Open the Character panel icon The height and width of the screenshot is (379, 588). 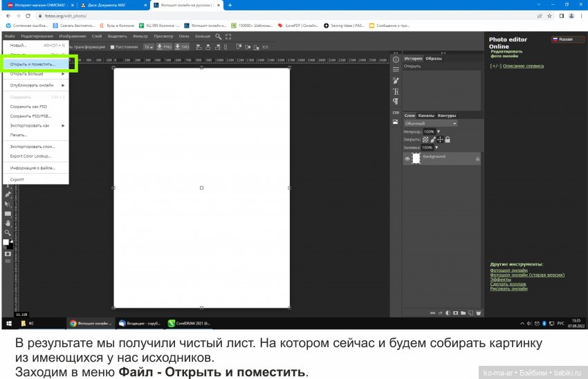click(396, 91)
